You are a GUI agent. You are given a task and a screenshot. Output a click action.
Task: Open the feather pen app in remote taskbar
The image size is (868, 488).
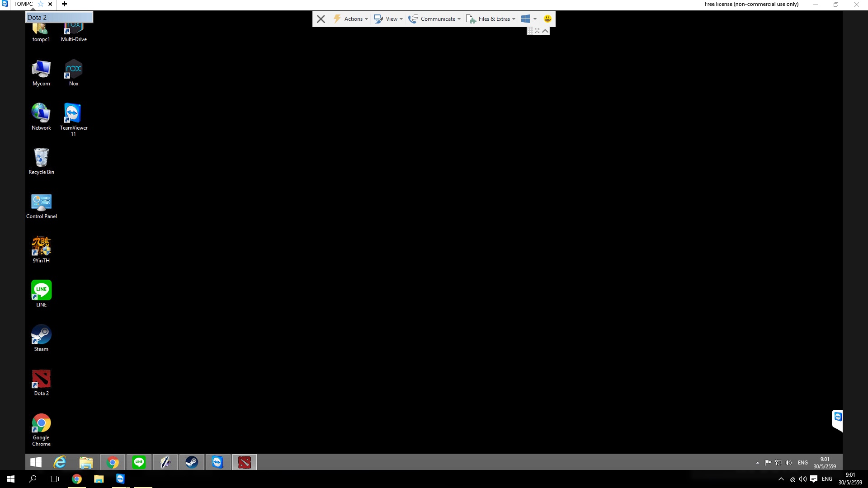pos(165,462)
